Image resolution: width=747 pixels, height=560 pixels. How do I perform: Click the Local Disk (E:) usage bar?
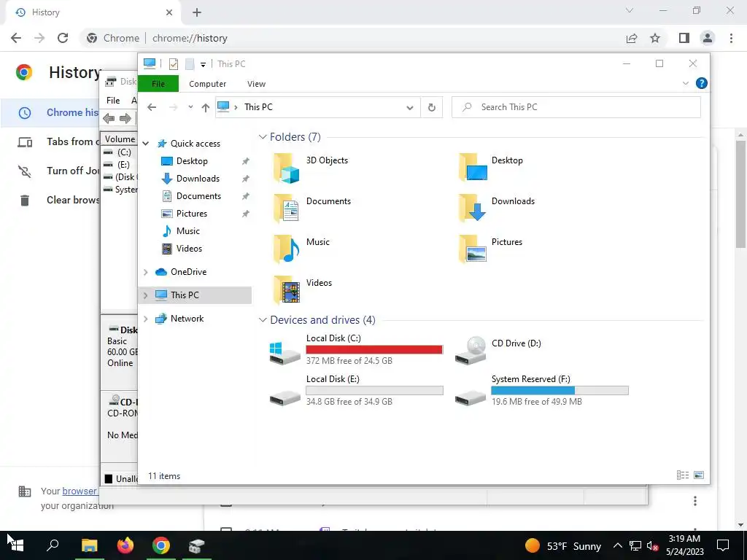[374, 391]
